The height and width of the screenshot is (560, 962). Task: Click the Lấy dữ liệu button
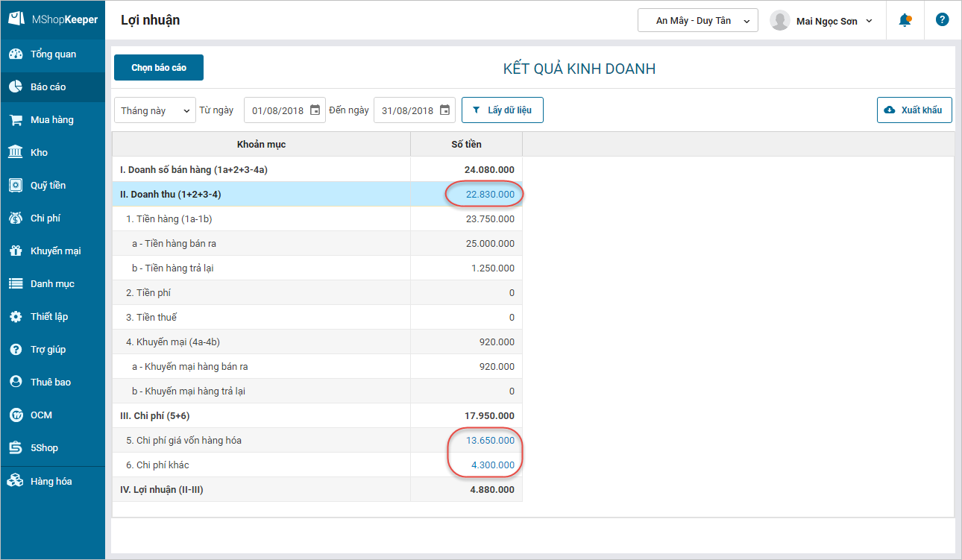(503, 110)
